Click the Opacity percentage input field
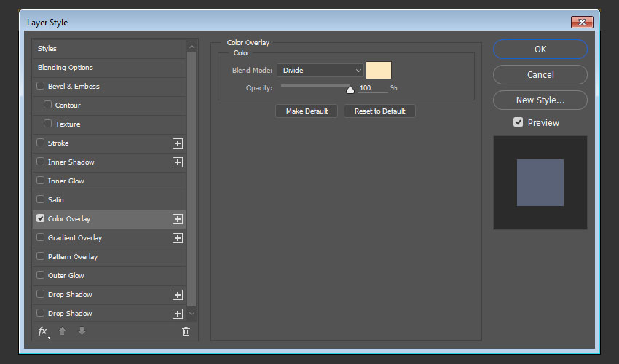619x364 pixels. click(372, 88)
